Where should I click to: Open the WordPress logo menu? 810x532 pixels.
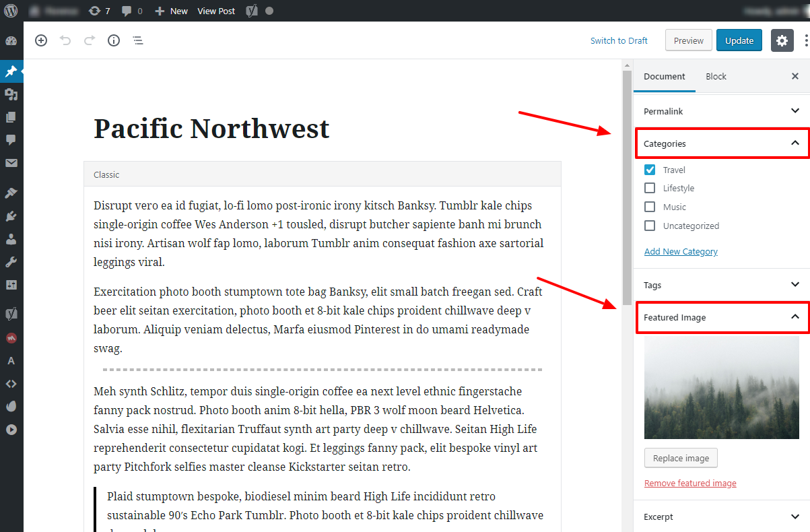click(11, 11)
